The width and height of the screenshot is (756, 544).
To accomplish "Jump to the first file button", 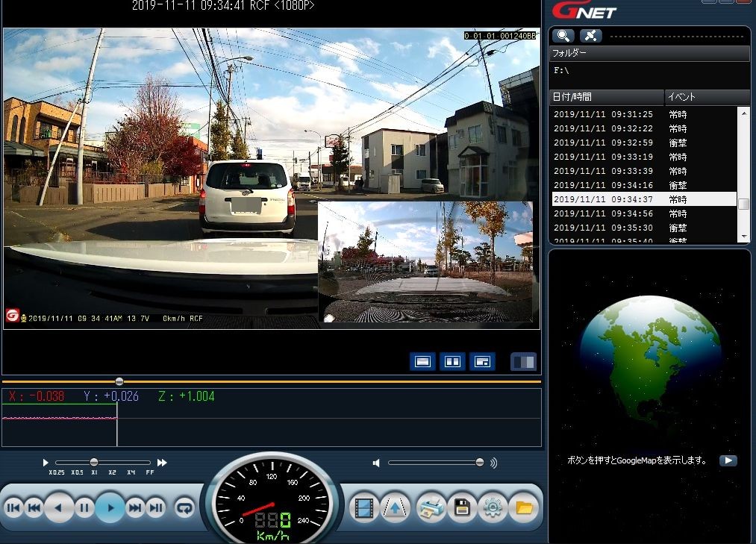I will point(13,507).
